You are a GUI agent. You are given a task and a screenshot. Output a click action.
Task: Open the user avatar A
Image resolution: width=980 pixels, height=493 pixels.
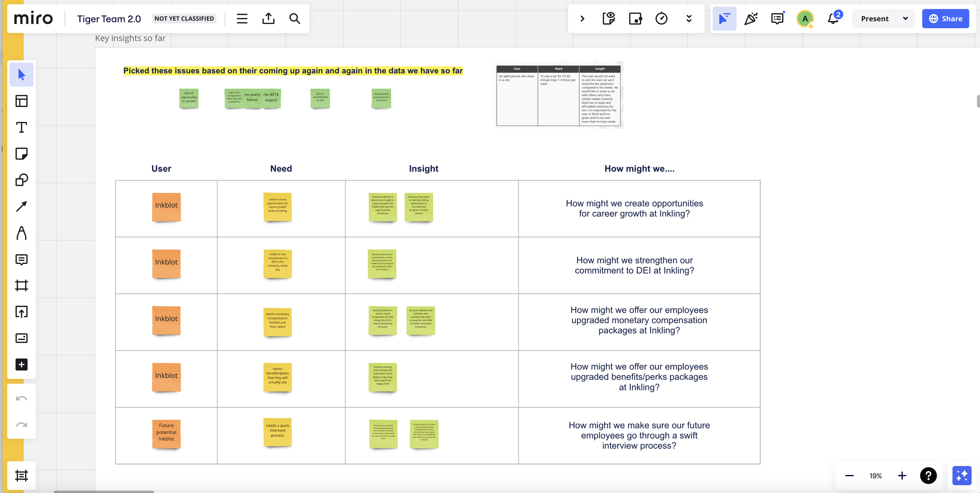pos(805,19)
